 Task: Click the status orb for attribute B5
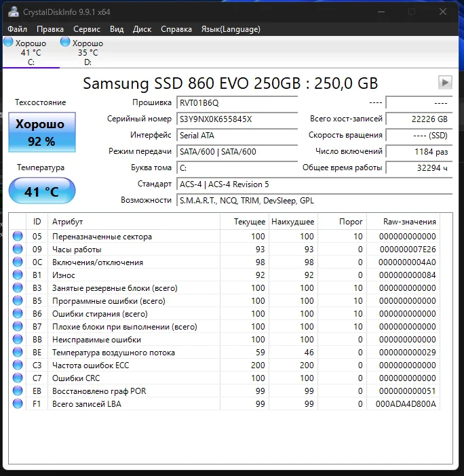pyautogui.click(x=18, y=300)
